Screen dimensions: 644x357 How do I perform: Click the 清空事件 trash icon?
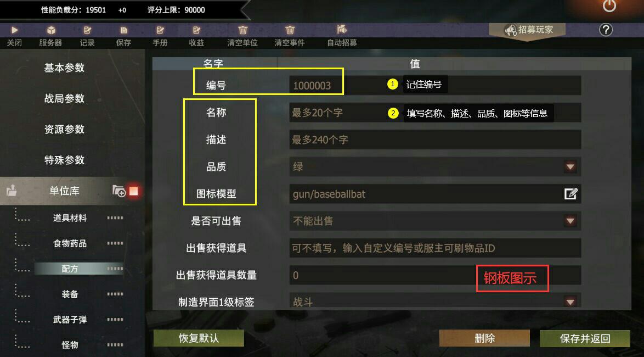(290, 30)
